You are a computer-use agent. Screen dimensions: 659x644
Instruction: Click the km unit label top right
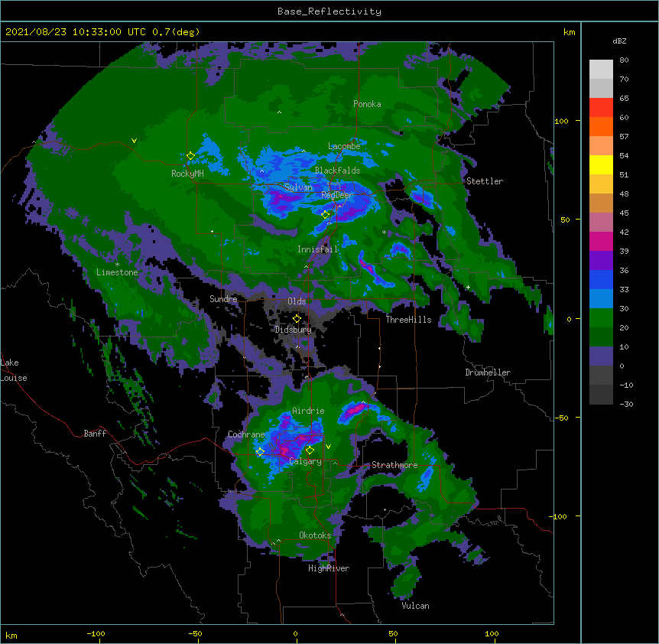coord(569,32)
